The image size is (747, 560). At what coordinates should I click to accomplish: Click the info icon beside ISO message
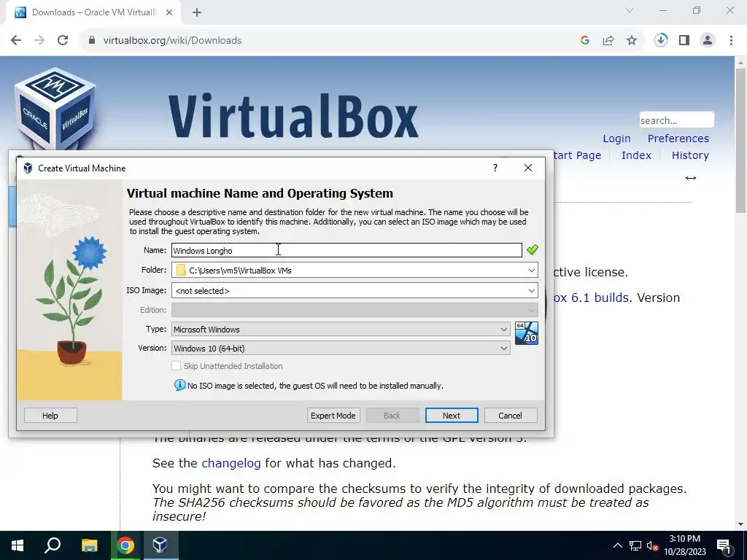pos(179,385)
